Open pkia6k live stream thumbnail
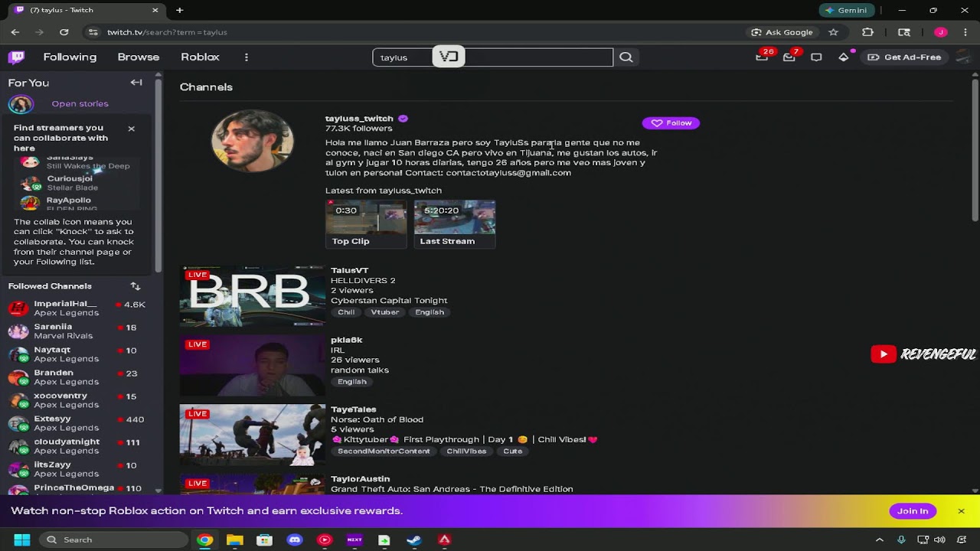980x551 pixels. click(252, 366)
